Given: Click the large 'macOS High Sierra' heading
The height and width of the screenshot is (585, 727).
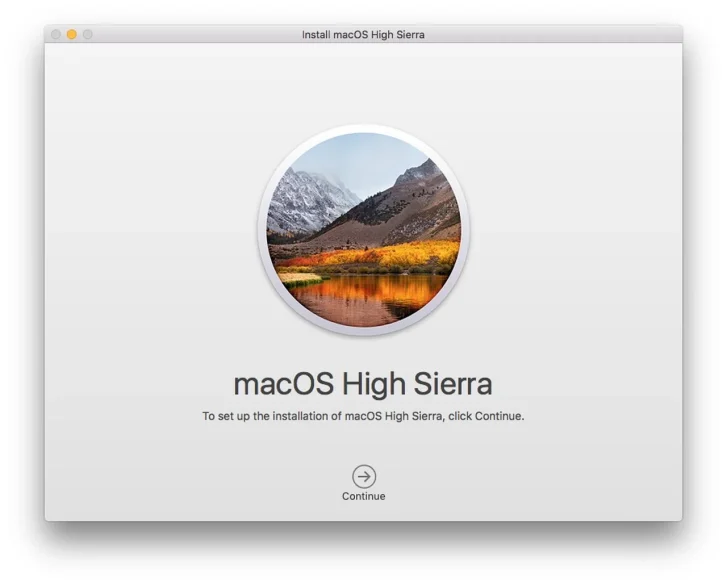Looking at the screenshot, I should tap(363, 384).
